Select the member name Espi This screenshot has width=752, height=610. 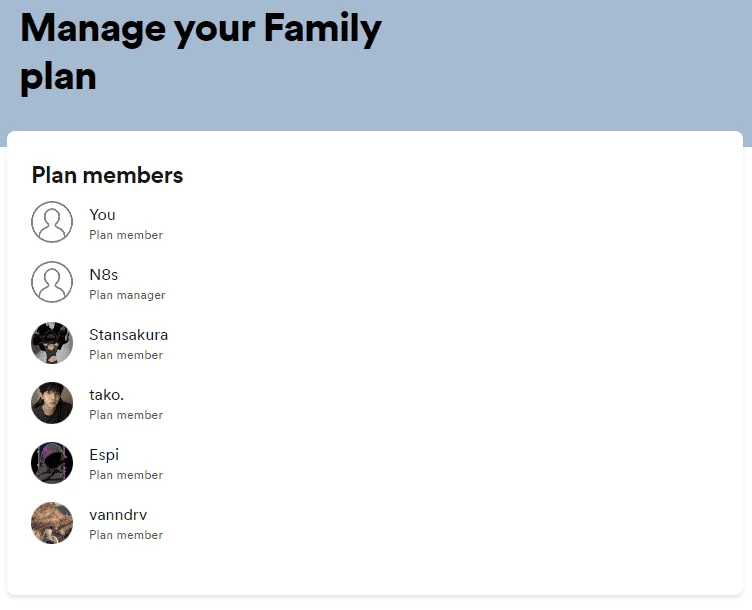(104, 455)
